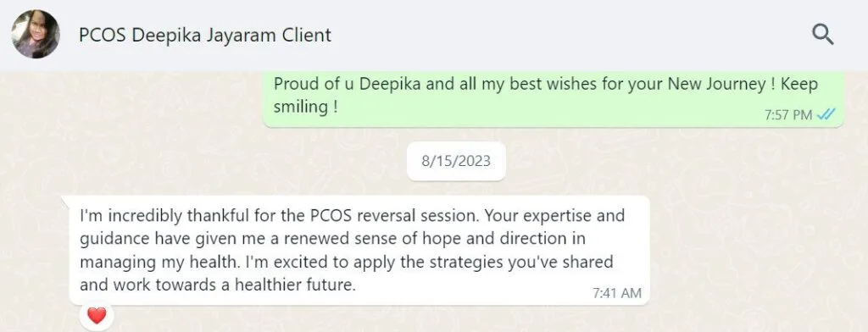Screen dimensions: 868x332
Task: Select the 7:57 PM message timestamp
Action: click(787, 115)
